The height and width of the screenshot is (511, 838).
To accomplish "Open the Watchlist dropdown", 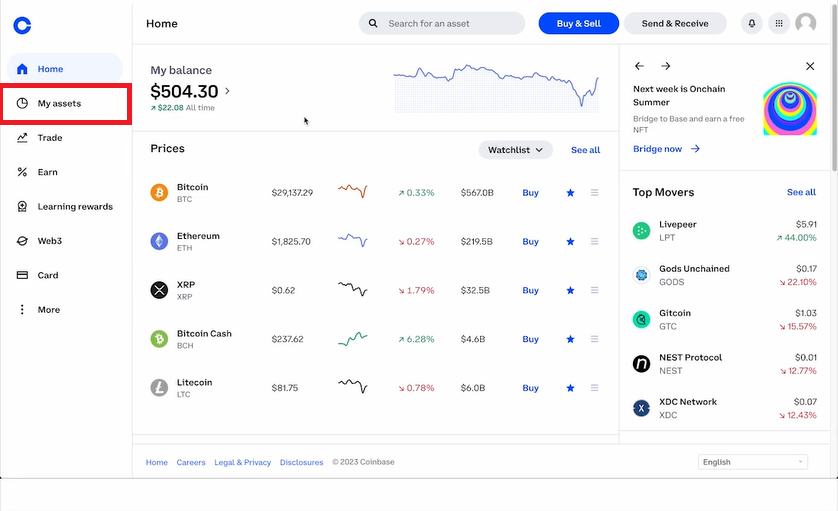I will [x=515, y=150].
